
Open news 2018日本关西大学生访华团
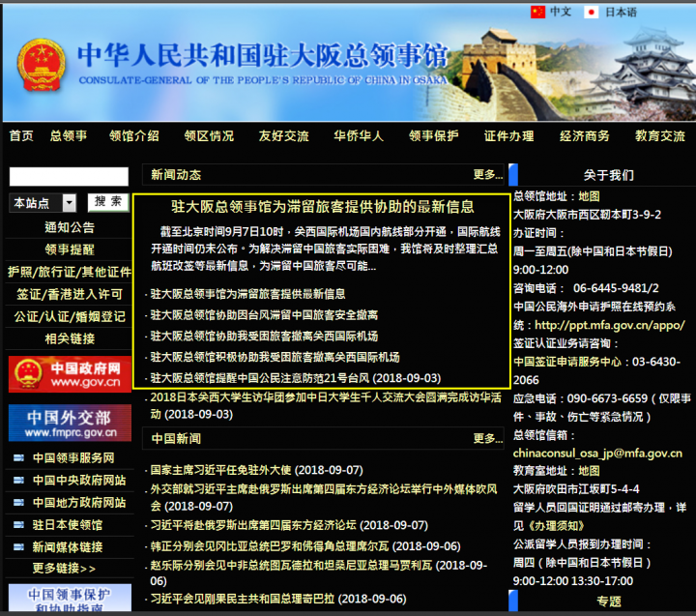(326, 405)
